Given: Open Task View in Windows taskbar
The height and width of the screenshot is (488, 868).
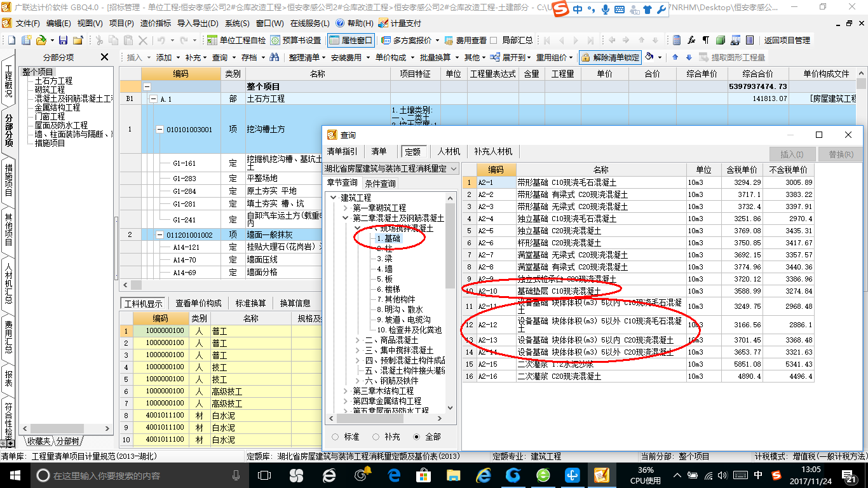Looking at the screenshot, I should coord(265,475).
